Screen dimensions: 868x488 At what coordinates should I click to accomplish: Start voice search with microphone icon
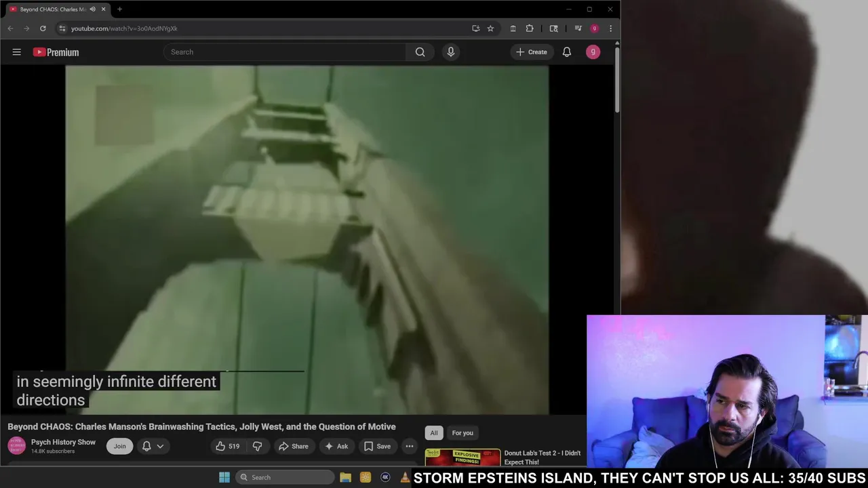pos(451,52)
